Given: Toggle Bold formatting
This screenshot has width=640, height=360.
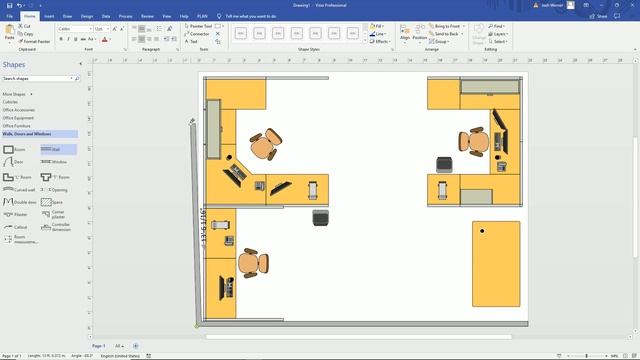Looking at the screenshot, I should click(61, 39).
